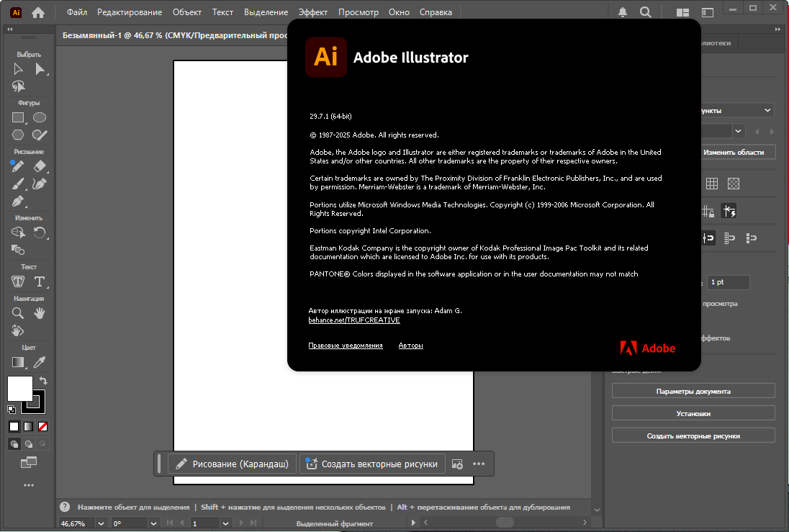Open the workspace switcher icon
The width and height of the screenshot is (789, 532).
[x=708, y=12]
